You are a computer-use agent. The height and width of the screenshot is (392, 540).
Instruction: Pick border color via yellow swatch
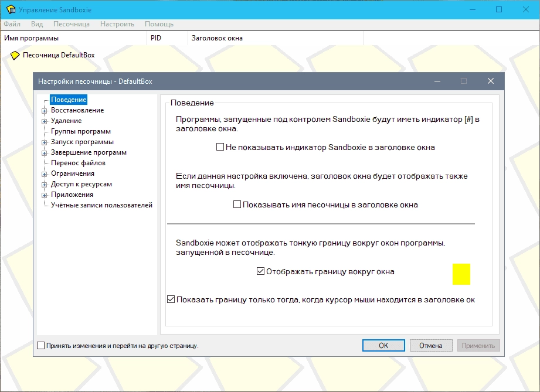[461, 274]
